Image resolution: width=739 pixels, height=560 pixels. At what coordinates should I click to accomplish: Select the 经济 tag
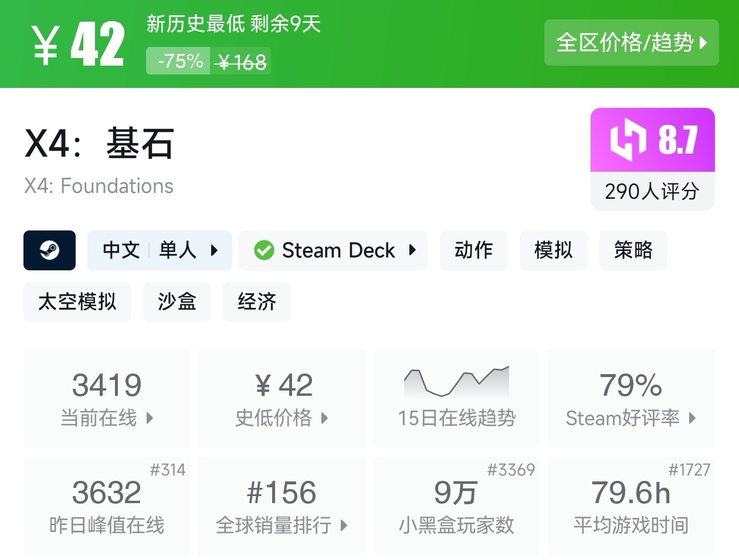pyautogui.click(x=256, y=302)
